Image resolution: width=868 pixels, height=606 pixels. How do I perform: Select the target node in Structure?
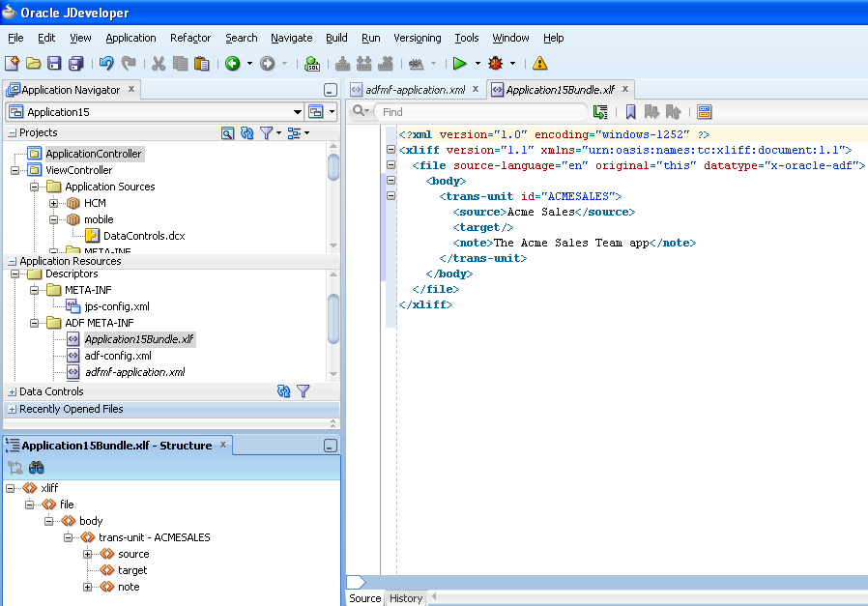click(132, 570)
